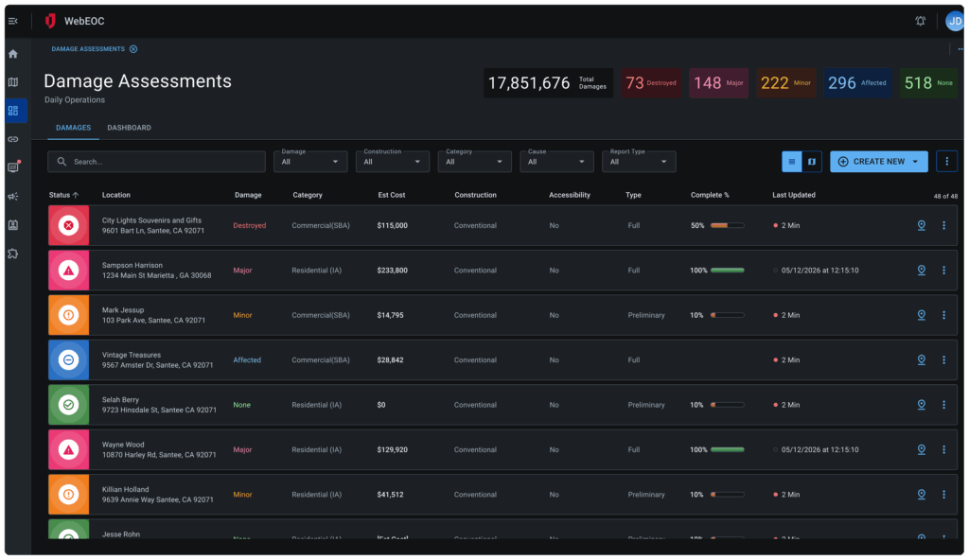Click the link icon in left sidebar
The height and width of the screenshot is (560, 969).
tap(13, 139)
